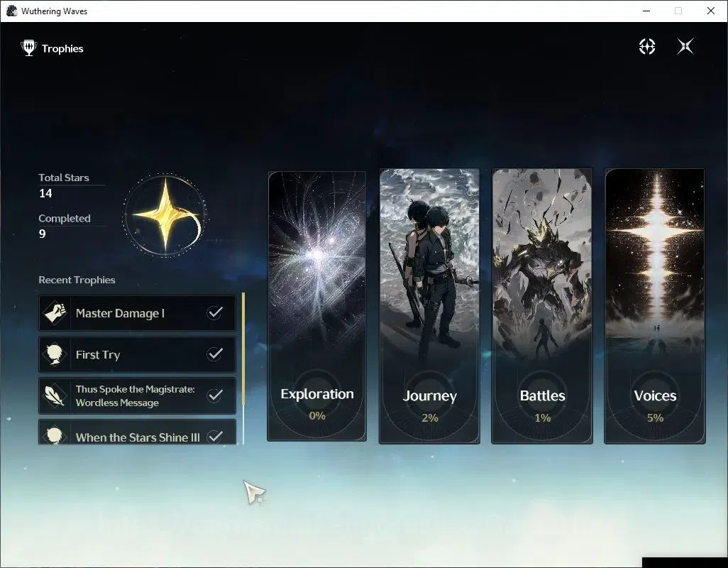Viewport: 728px width, 568px height.
Task: Click the checkmark on When the Stars Shine III
Action: pos(215,437)
